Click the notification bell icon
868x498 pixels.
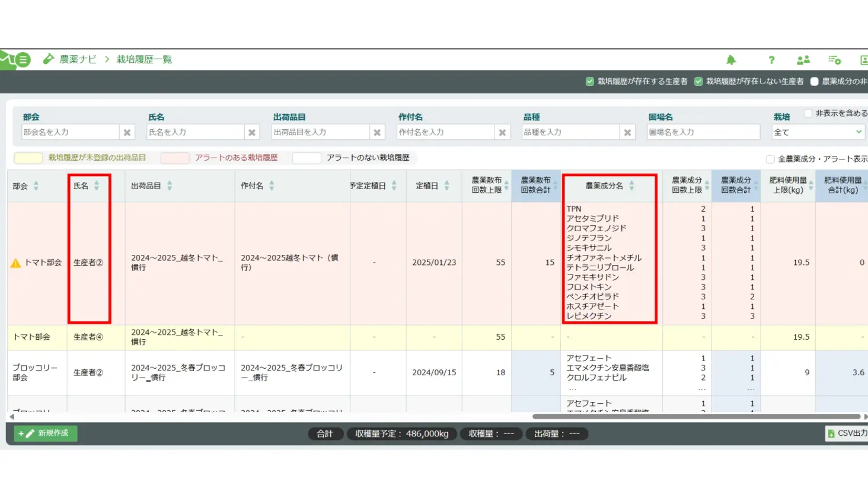(x=731, y=60)
